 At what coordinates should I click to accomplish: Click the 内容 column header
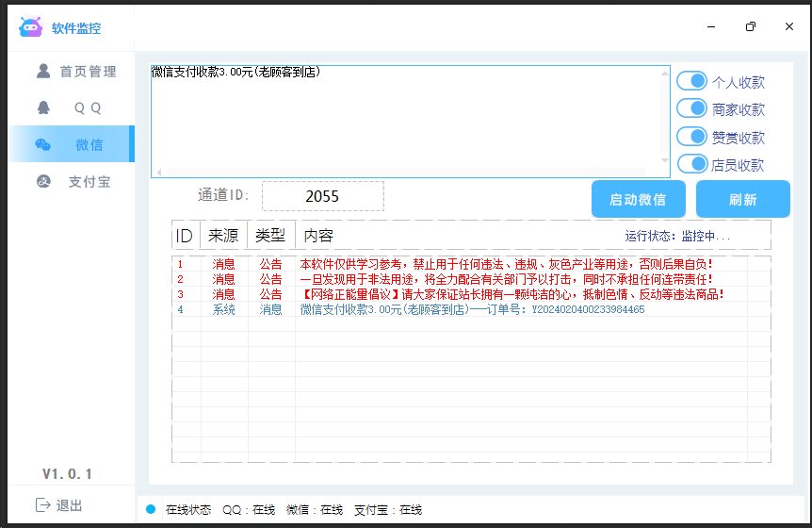(x=318, y=236)
